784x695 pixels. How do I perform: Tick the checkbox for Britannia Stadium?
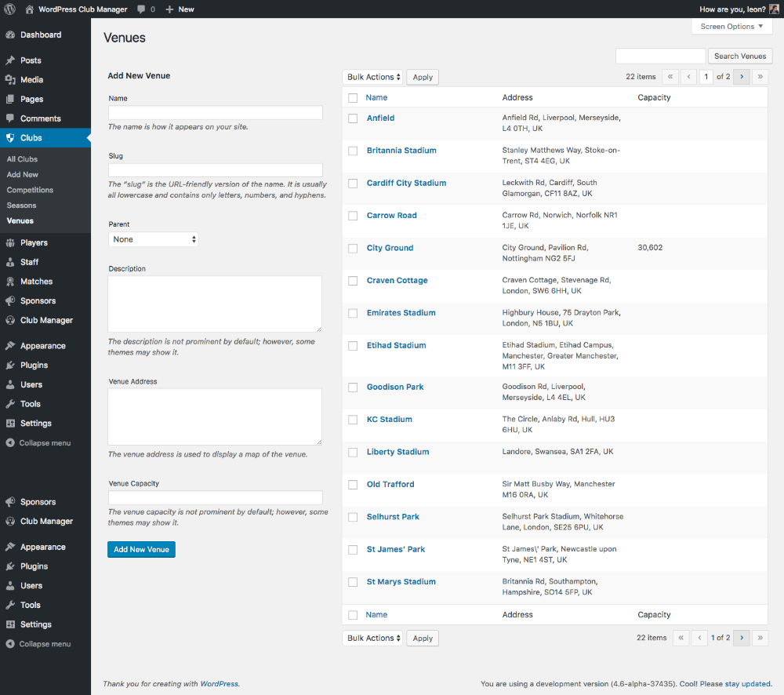(x=353, y=151)
